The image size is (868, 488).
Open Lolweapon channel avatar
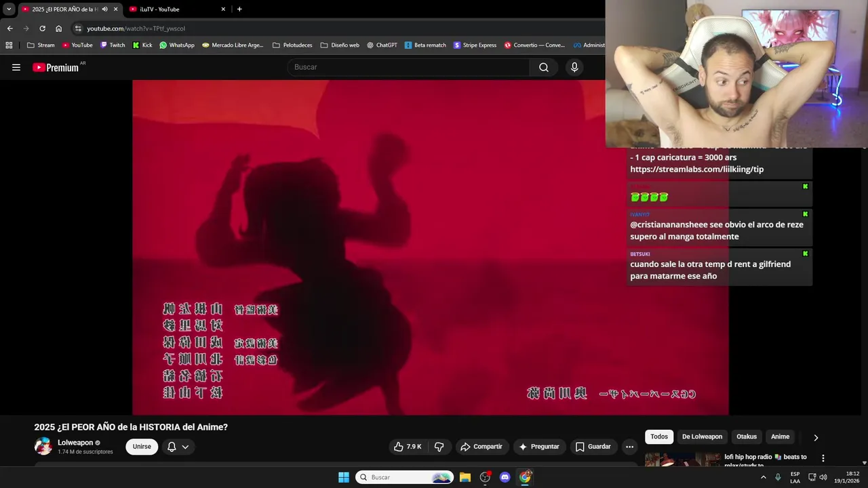pyautogui.click(x=43, y=446)
